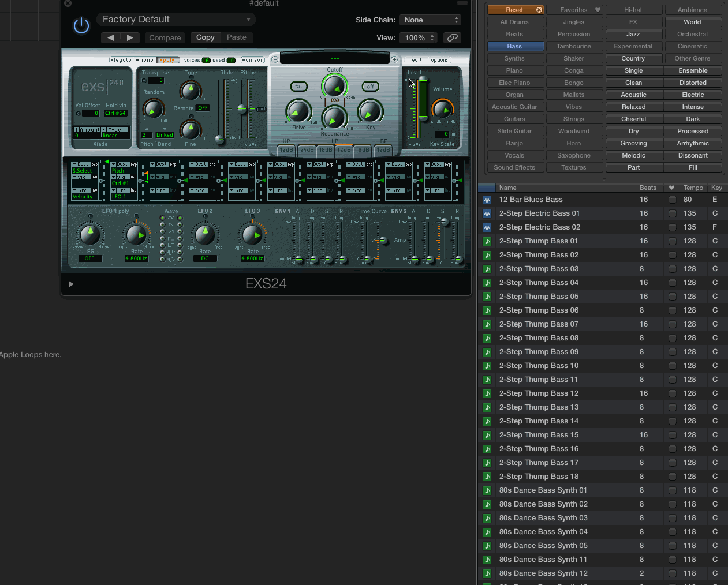Choose the Synths instrument filter
Viewport: 728px width, 585px height.
[514, 58]
